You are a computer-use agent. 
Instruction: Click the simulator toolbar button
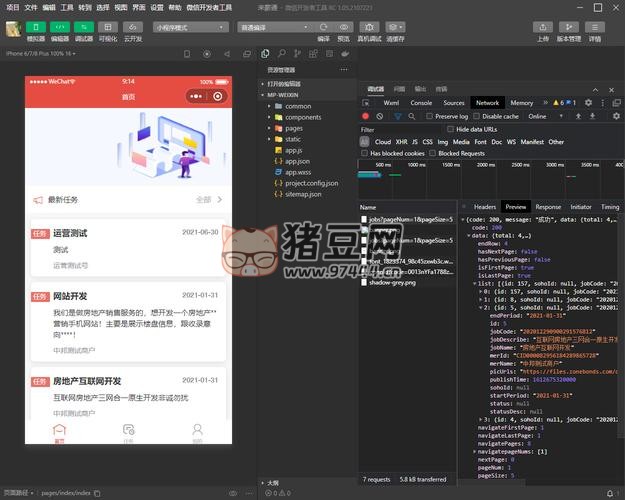coord(36,28)
